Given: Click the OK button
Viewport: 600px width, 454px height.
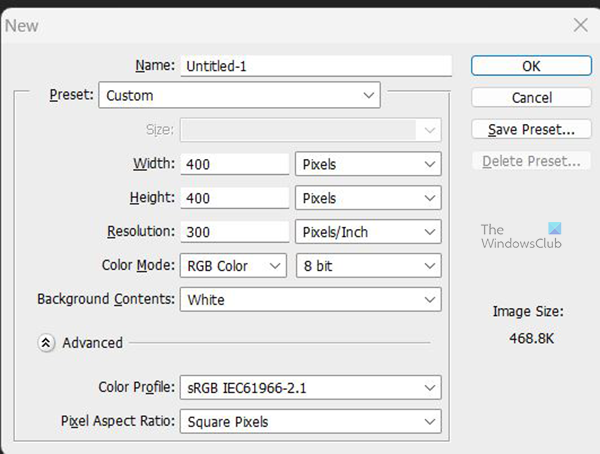Looking at the screenshot, I should click(x=531, y=66).
